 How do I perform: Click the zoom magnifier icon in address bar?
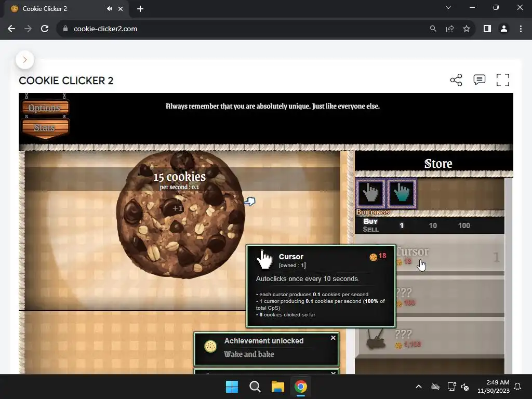(x=433, y=29)
